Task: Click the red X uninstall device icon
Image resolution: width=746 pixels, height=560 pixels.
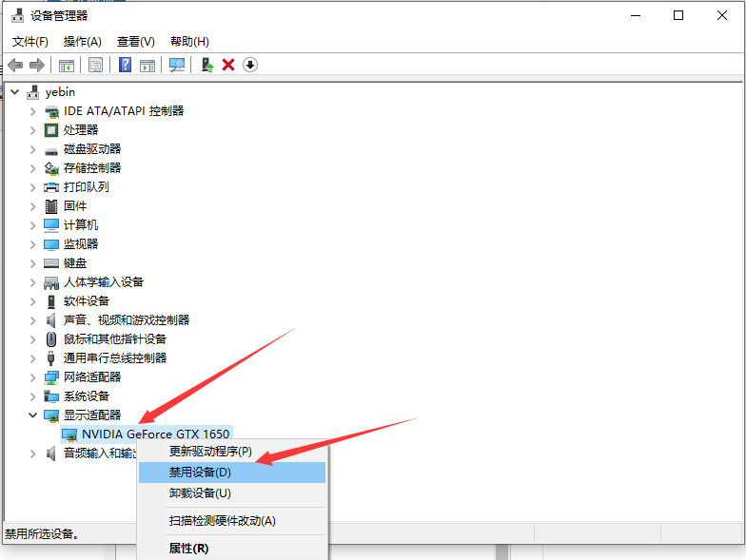Action: pos(228,65)
